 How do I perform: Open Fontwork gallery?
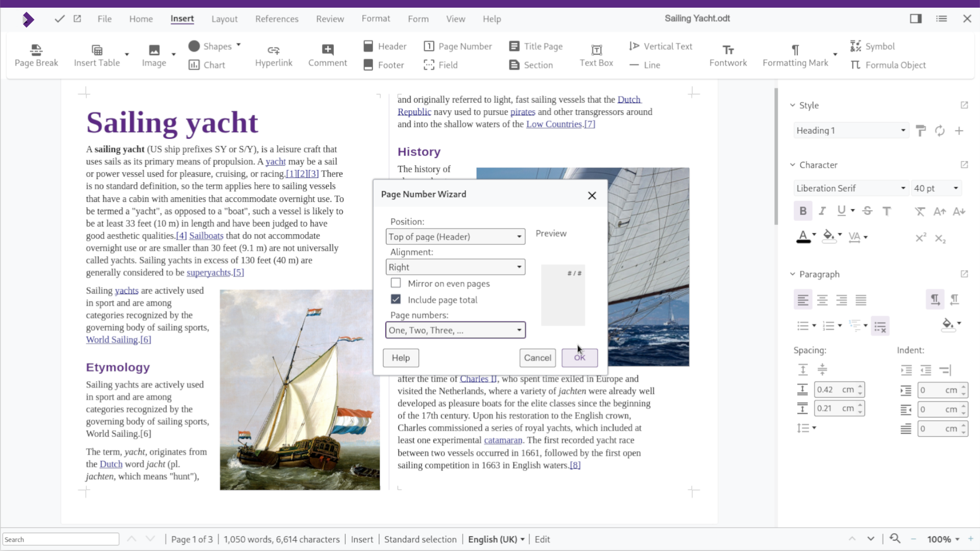pos(728,55)
